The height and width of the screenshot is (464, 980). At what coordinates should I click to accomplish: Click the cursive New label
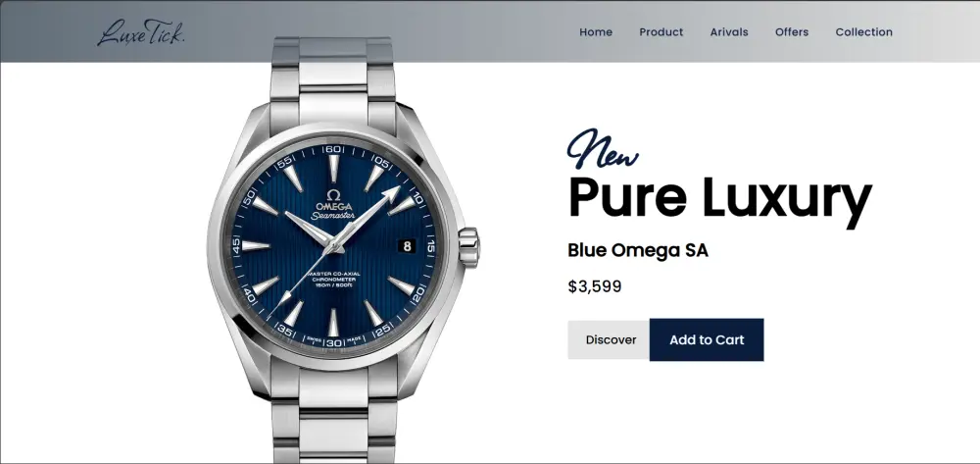[x=603, y=149]
